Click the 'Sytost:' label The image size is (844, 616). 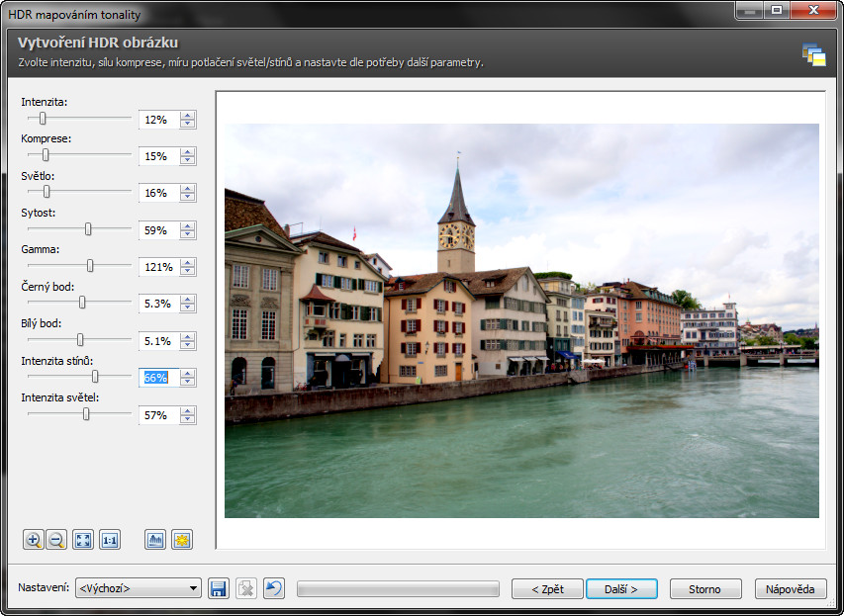click(x=39, y=213)
